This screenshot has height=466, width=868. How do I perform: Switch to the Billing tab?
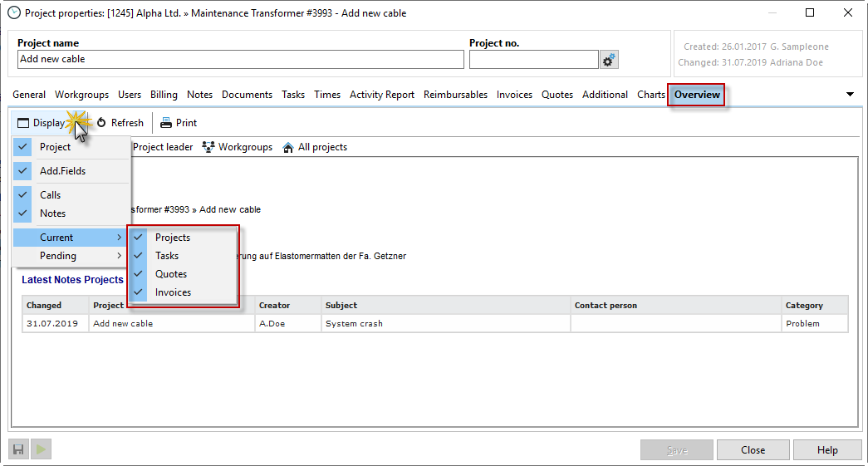click(x=164, y=95)
